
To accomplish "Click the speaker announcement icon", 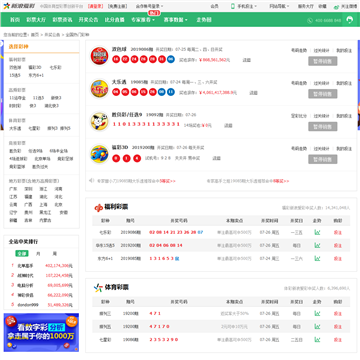I will pos(91,181).
